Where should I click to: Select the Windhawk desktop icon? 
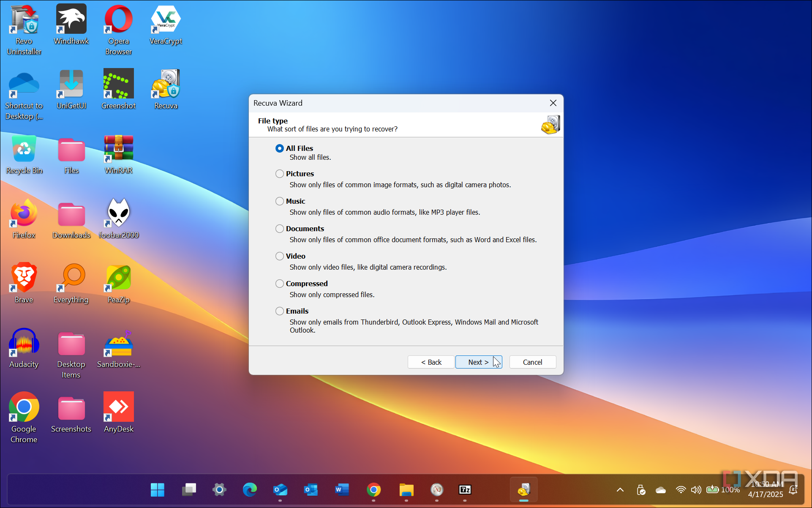[71, 25]
